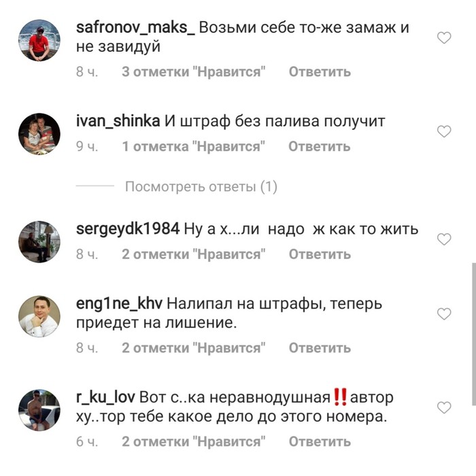This screenshot has width=476, height=476.
Task: Open eng1ne_khv profile avatar
Action: pyautogui.click(x=39, y=316)
